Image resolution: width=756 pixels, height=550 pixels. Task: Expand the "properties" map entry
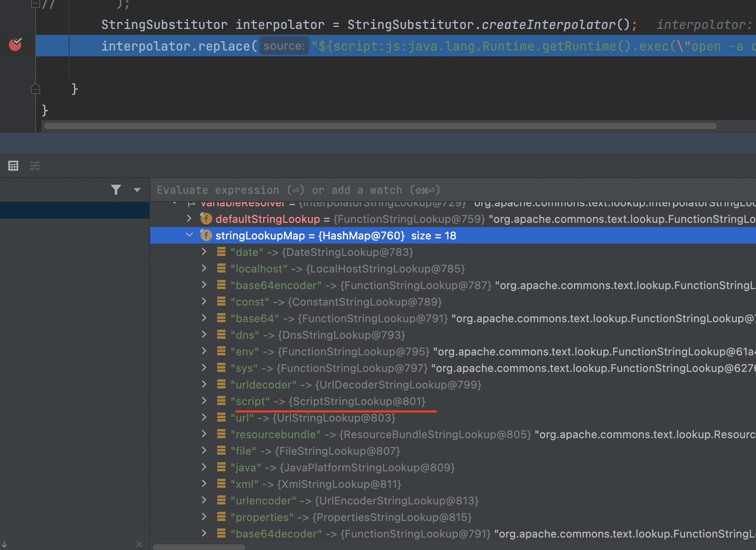(204, 516)
